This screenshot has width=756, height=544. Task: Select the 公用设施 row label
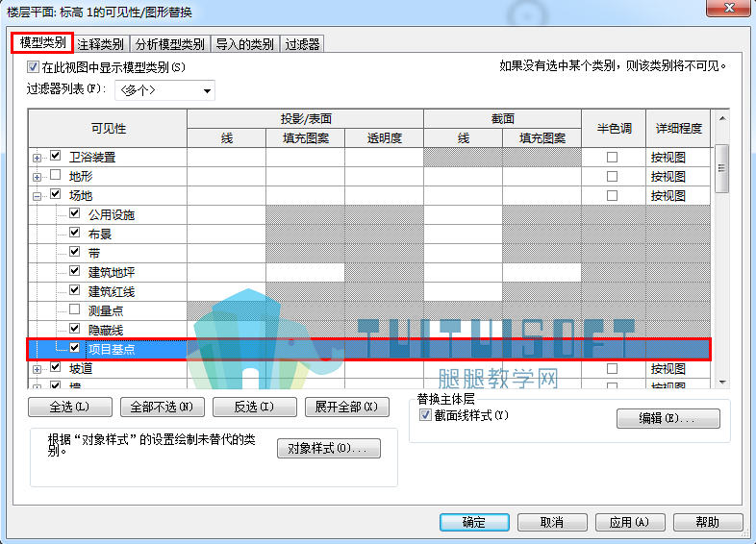pos(112,215)
